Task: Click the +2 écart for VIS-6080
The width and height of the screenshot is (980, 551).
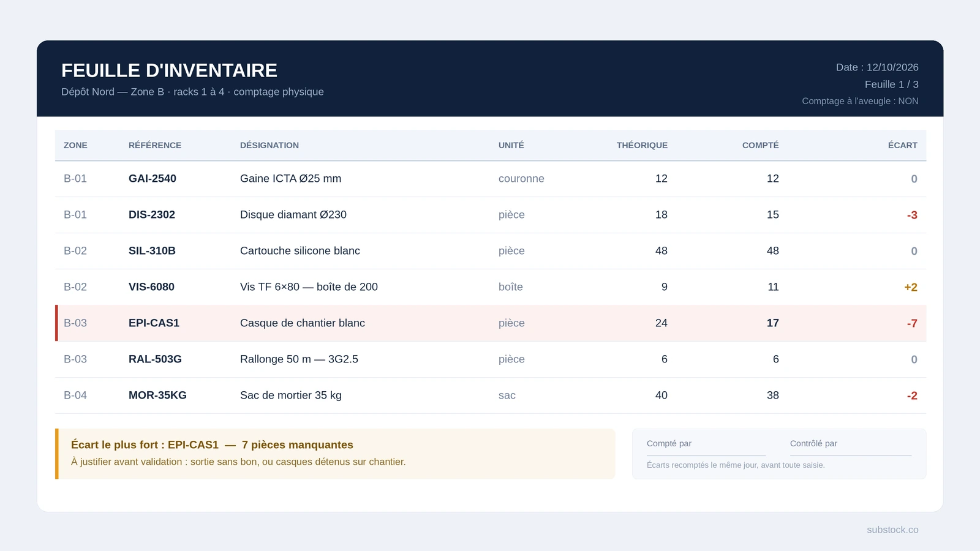Action: (911, 287)
